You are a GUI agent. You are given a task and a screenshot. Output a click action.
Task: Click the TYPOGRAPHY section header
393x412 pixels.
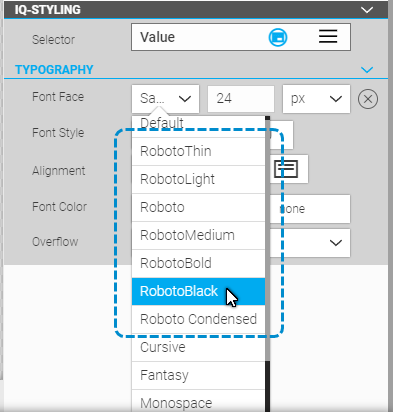pyautogui.click(x=54, y=70)
